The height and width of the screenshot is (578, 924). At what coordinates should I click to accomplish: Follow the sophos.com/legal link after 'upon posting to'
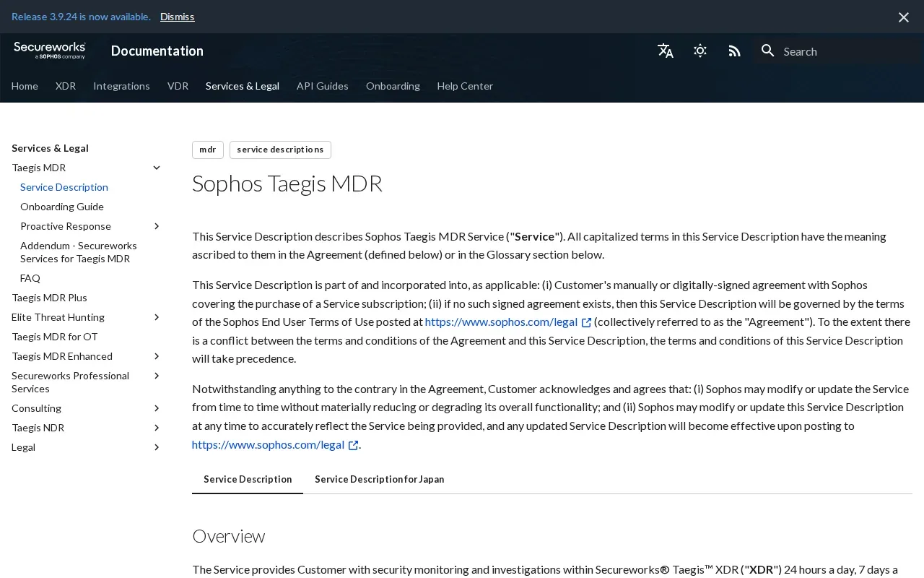[275, 445]
